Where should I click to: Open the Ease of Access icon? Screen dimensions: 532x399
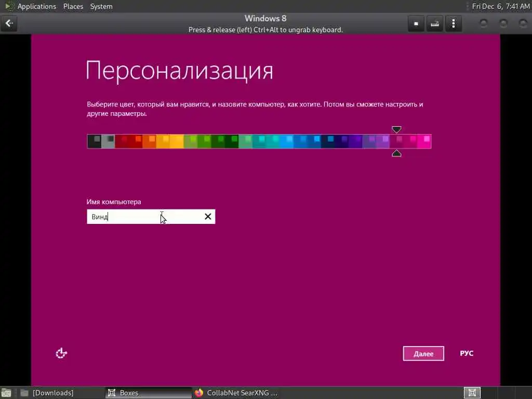(x=61, y=353)
